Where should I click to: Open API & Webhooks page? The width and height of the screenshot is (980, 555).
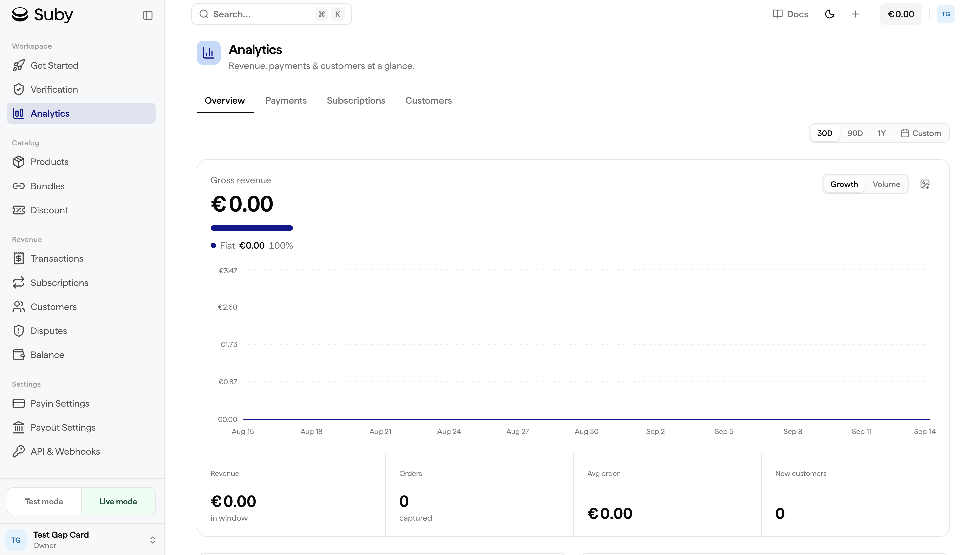(x=81, y=451)
